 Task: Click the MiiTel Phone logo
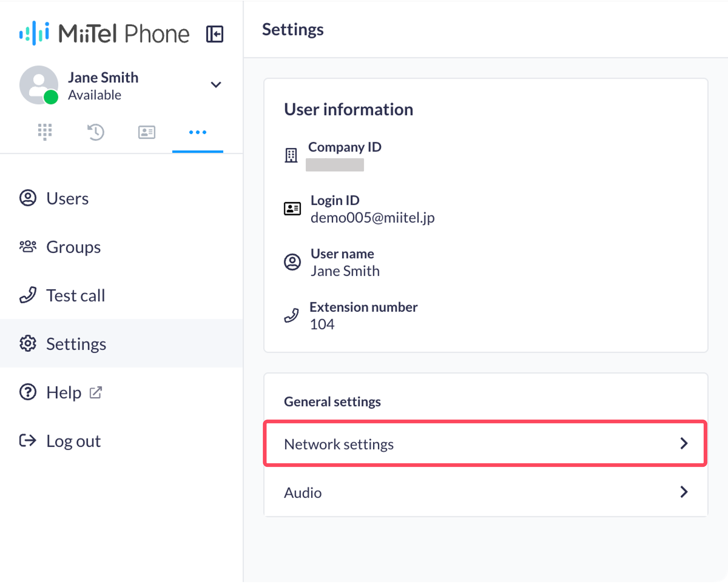[104, 33]
